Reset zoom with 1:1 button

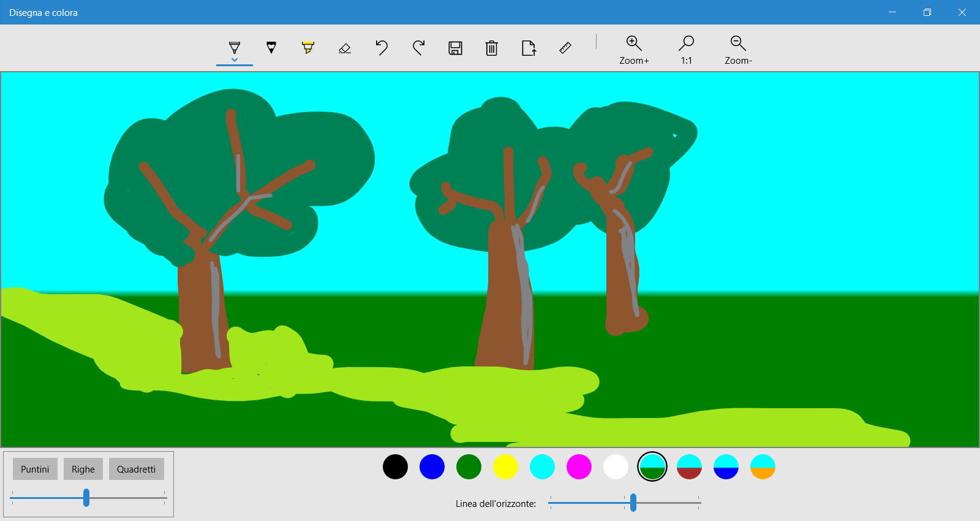pos(686,50)
